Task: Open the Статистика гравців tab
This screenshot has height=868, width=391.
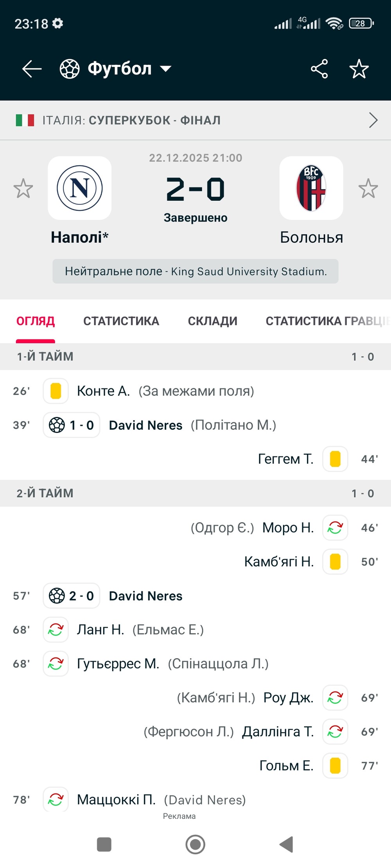Action: (x=326, y=321)
